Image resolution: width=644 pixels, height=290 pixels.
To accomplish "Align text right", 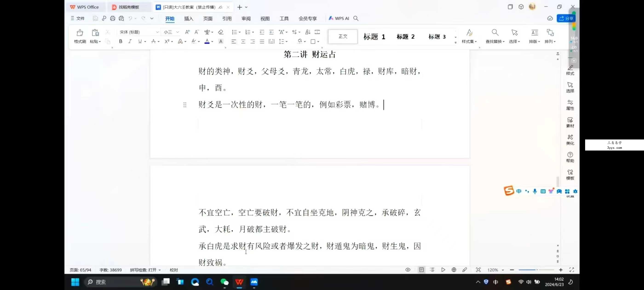I will coord(253,41).
